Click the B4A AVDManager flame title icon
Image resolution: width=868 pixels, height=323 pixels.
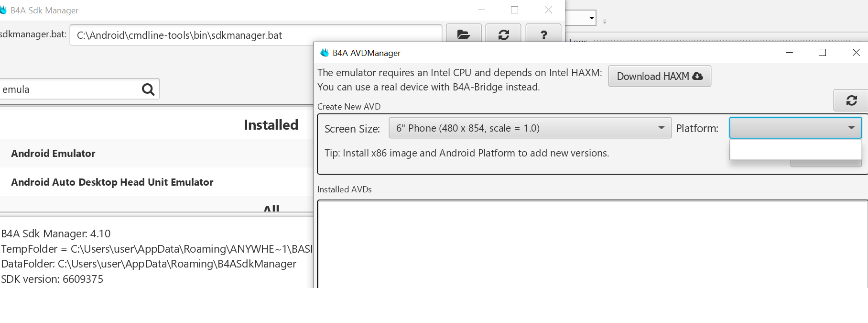[325, 53]
